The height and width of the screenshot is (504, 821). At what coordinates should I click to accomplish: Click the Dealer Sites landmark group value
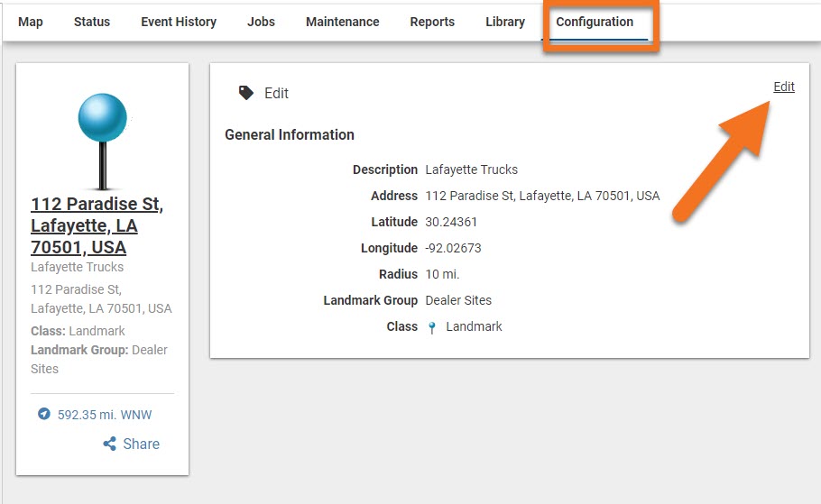coord(458,300)
